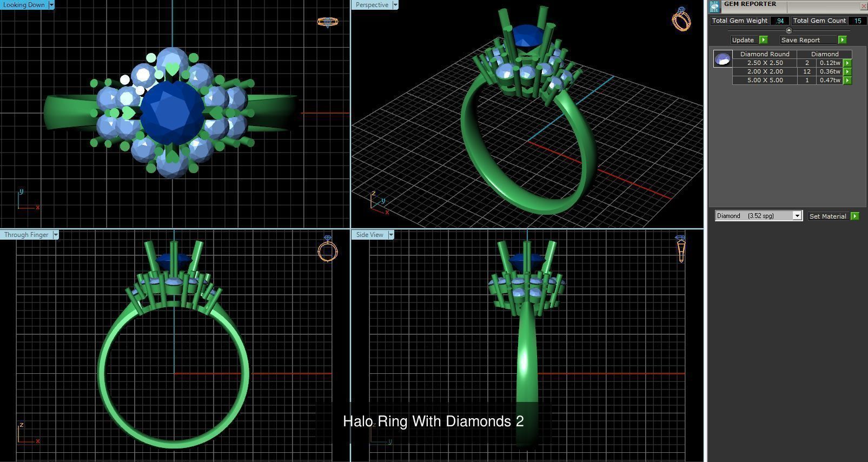Click the green arrow beside Set Material
The image size is (868, 462).
pos(854,216)
